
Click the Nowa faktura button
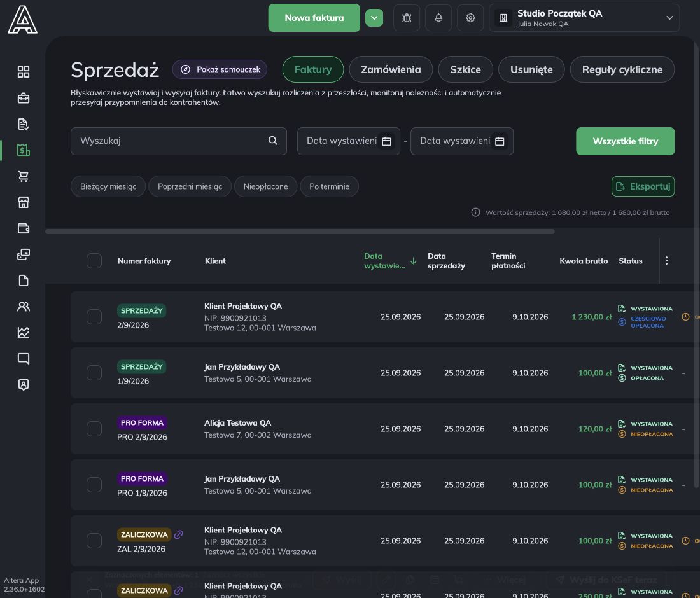click(314, 18)
